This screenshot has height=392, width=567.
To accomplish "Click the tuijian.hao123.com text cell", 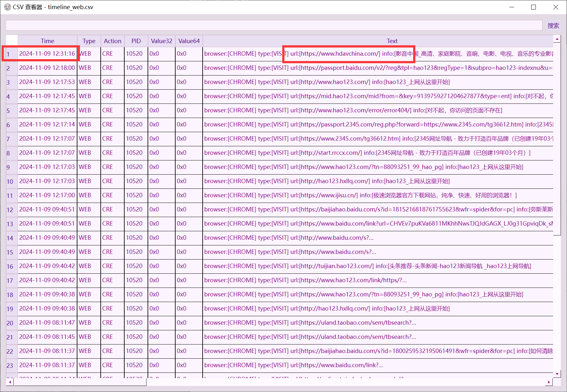I will [x=378, y=266].
